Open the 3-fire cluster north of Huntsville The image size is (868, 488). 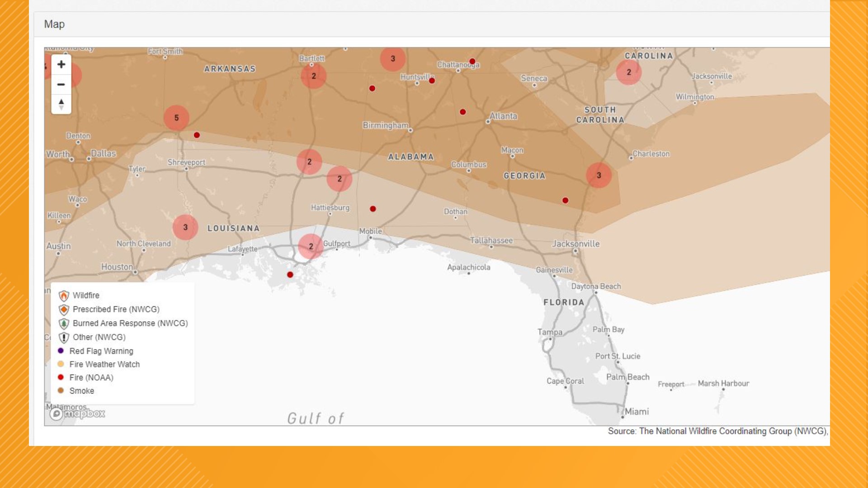pos(393,59)
